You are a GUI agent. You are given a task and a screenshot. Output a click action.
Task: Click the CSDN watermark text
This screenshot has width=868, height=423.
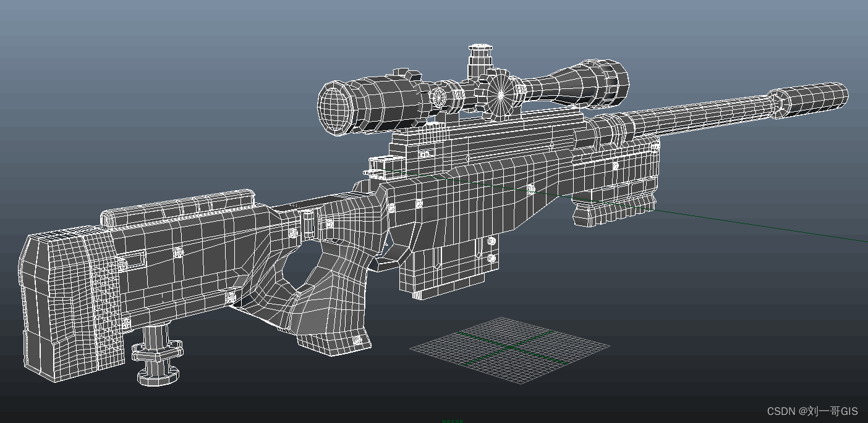[812, 411]
